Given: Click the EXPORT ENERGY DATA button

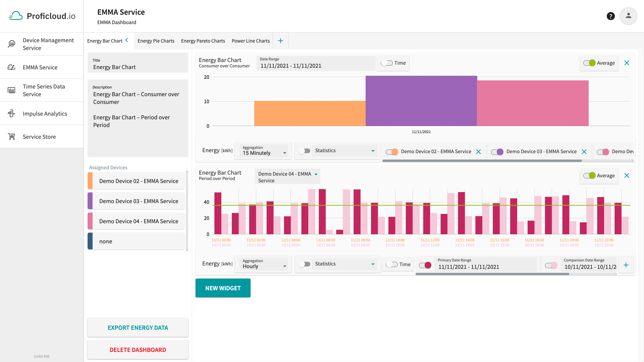Looking at the screenshot, I should point(138,327).
